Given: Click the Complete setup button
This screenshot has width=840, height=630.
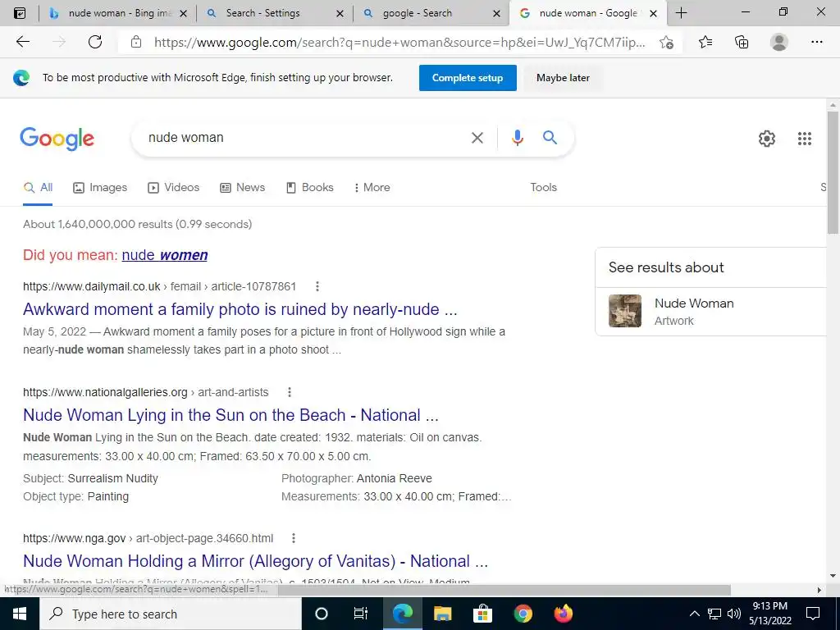Looking at the screenshot, I should coord(468,78).
